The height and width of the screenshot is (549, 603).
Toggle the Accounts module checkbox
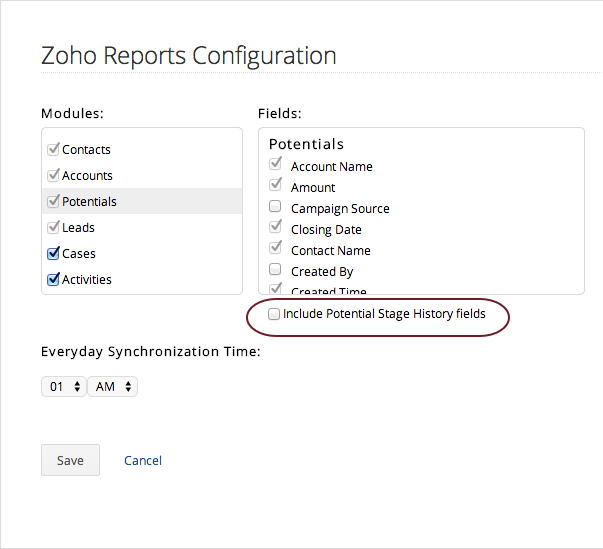click(54, 175)
